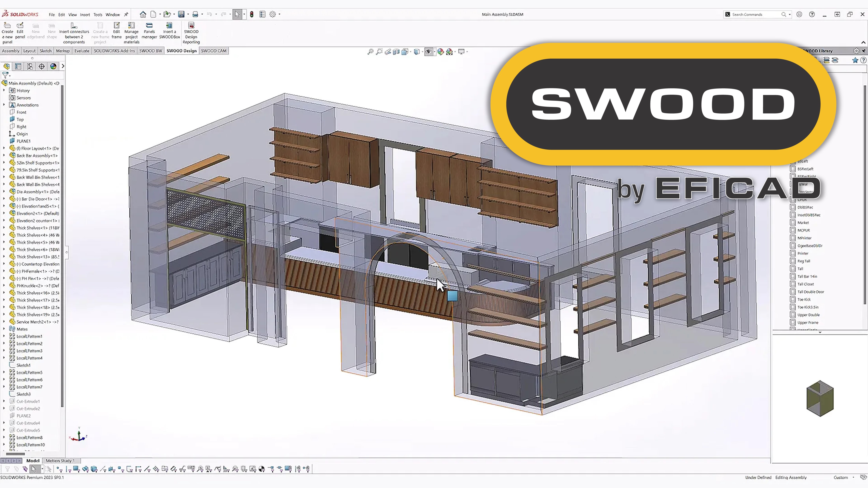
Task: Expand the History tree node
Action: click(x=4, y=90)
